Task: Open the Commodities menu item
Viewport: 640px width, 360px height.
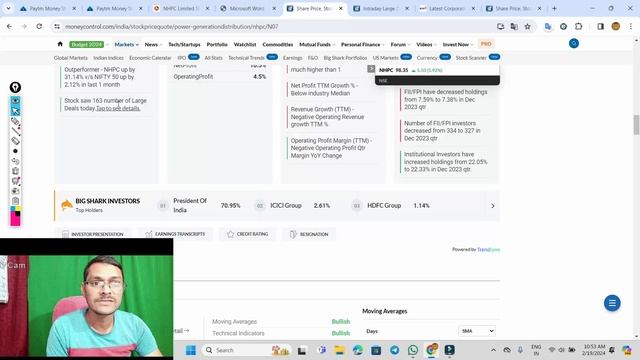Action: click(278, 44)
